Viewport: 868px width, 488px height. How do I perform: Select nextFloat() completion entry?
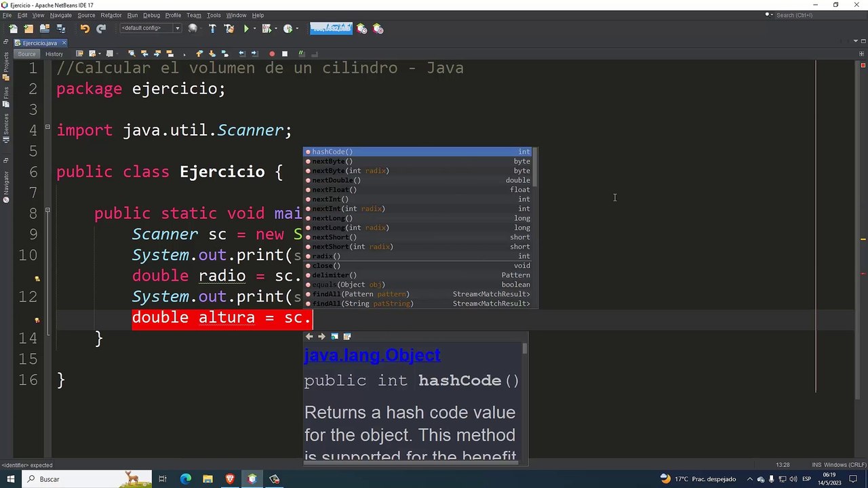[x=418, y=190]
